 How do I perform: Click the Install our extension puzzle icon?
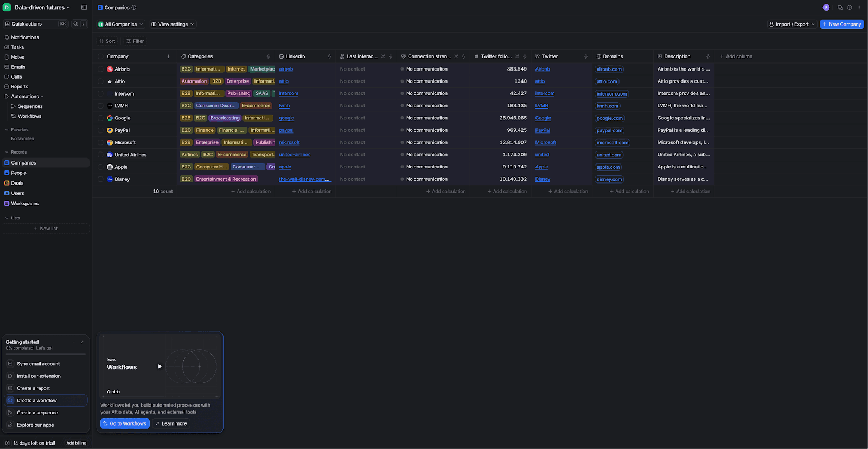pos(10,376)
